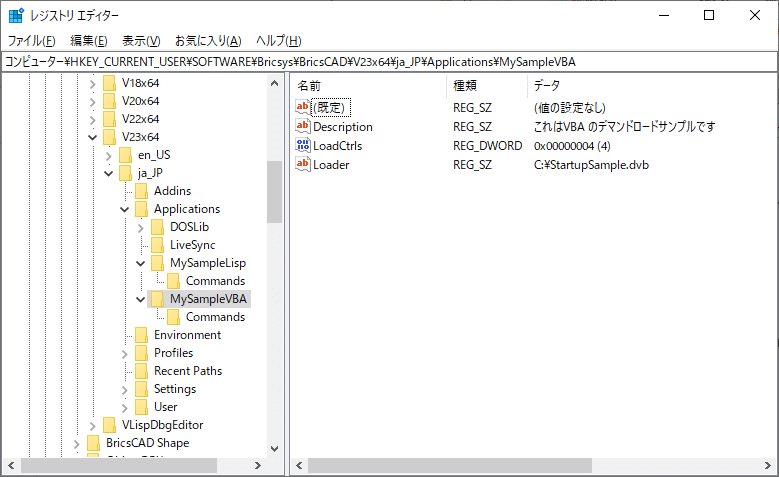Click the tree pane's scroll right arrow
The image size is (779, 477).
coord(257,466)
